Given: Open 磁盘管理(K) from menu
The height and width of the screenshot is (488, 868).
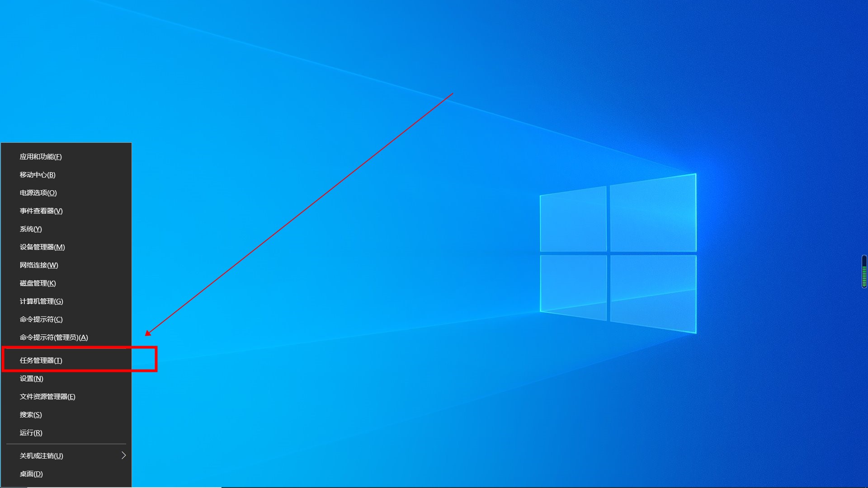Looking at the screenshot, I should 38,283.
